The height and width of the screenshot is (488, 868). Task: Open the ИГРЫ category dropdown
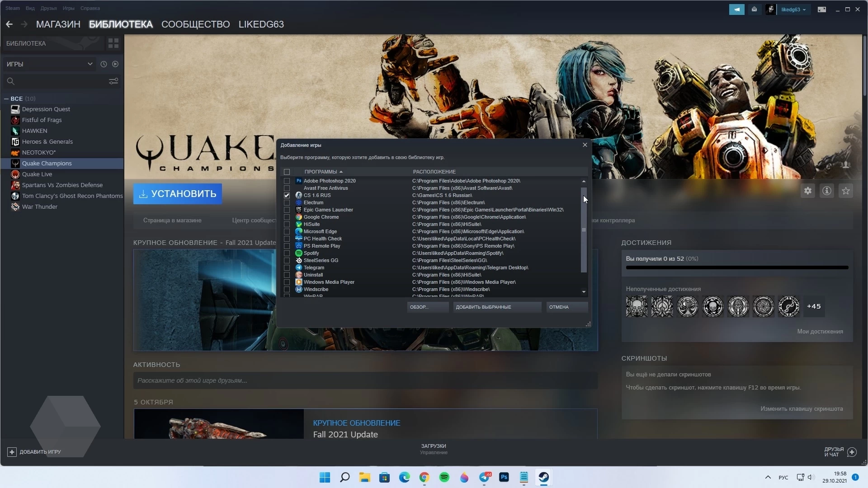coord(50,64)
